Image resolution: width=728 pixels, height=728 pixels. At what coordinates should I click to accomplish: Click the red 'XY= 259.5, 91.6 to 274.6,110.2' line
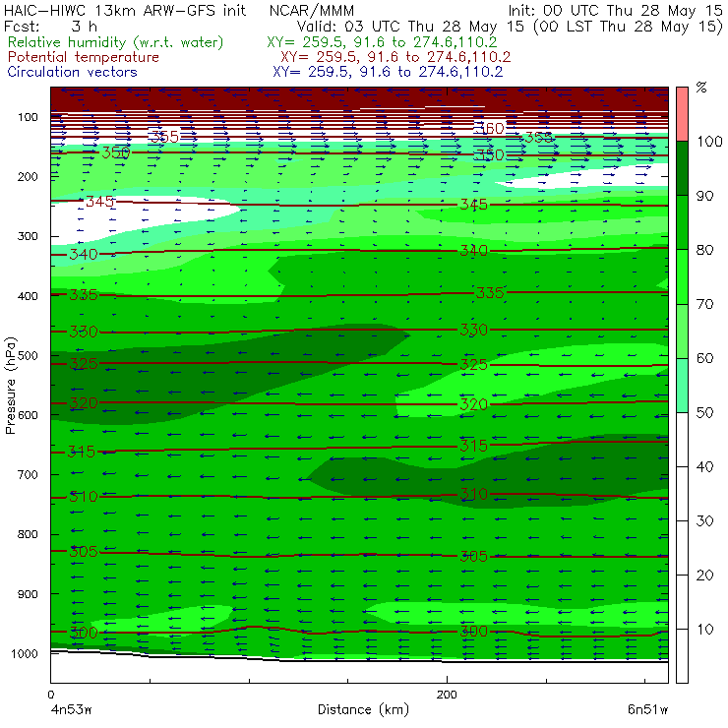click(395, 57)
